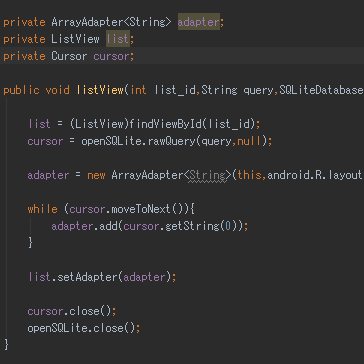Image resolution: width=364 pixels, height=364 pixels.
Task: Click the highlighted 'list' field in 'private ListView list;'
Action: [118, 39]
